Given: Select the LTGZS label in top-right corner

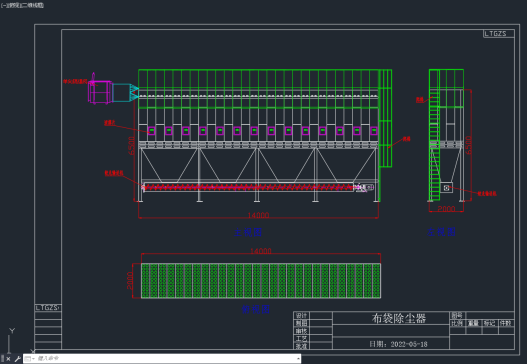Looking at the screenshot, I should pyautogui.click(x=495, y=34).
